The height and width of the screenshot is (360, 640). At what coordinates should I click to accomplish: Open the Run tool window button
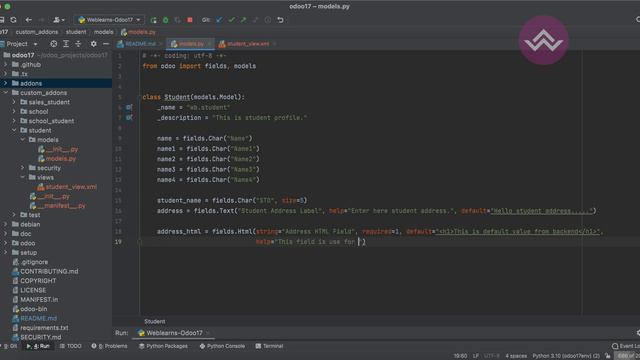pyautogui.click(x=38, y=346)
